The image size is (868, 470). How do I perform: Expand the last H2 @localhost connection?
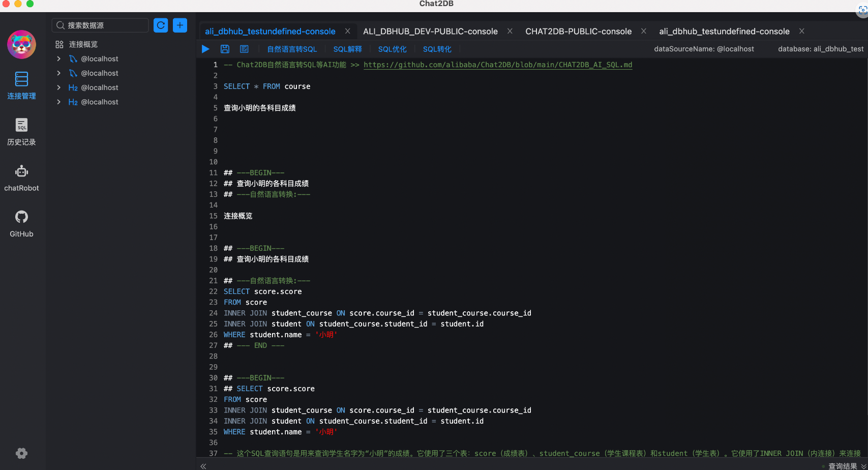click(x=59, y=102)
